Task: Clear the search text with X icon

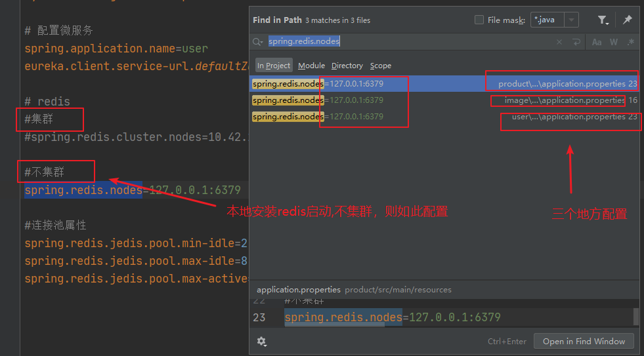Action: point(559,42)
